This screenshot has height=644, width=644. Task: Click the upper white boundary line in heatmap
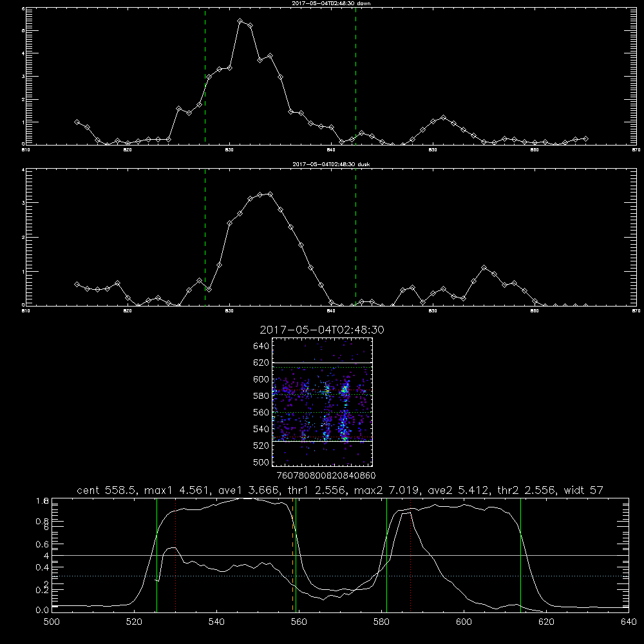point(322,363)
